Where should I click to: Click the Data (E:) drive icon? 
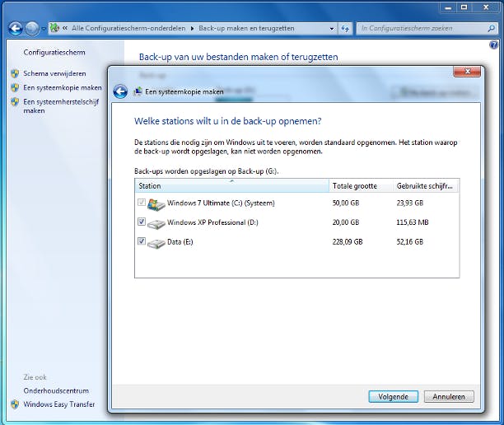pyautogui.click(x=156, y=243)
